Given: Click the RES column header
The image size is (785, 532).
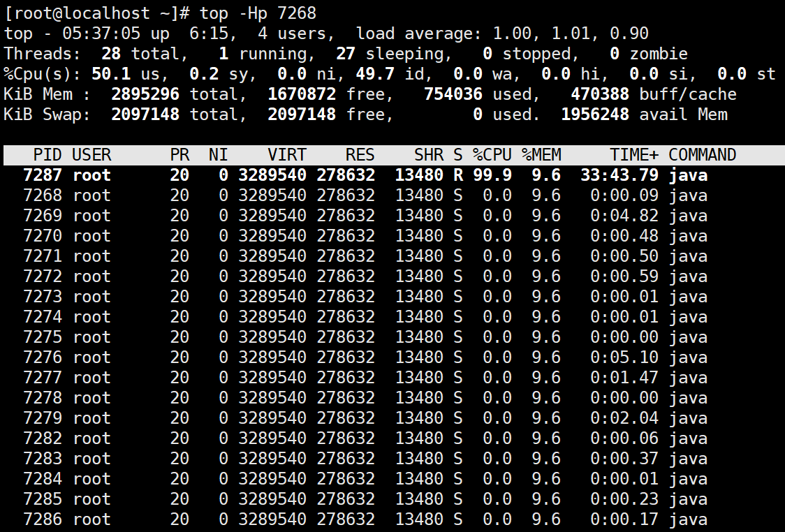Looking at the screenshot, I should click(x=359, y=155).
